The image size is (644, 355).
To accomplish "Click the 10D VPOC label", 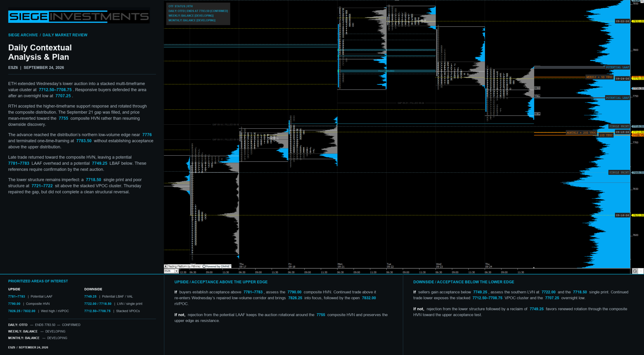I will tap(606, 135).
